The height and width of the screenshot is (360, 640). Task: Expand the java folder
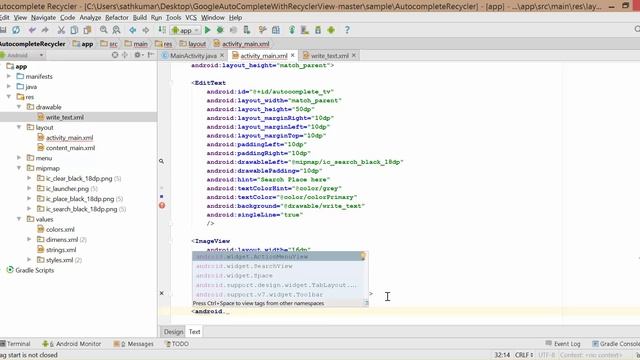(x=9, y=87)
